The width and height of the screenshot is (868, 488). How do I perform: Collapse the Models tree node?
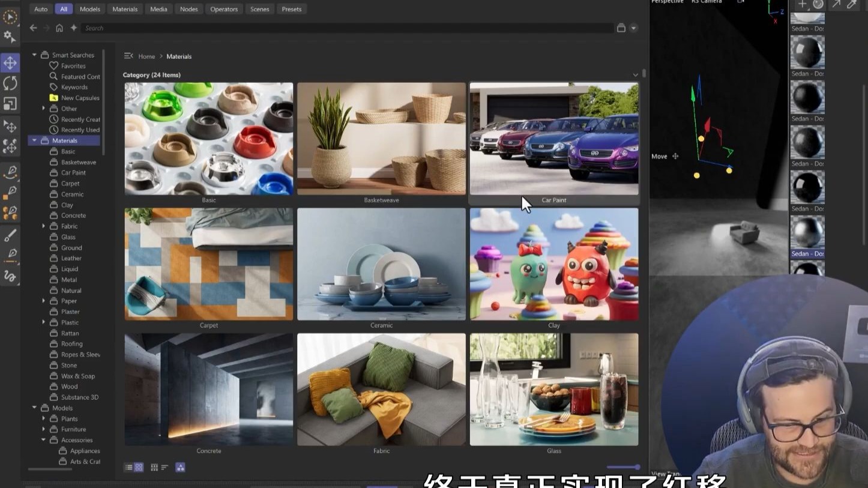click(x=34, y=408)
